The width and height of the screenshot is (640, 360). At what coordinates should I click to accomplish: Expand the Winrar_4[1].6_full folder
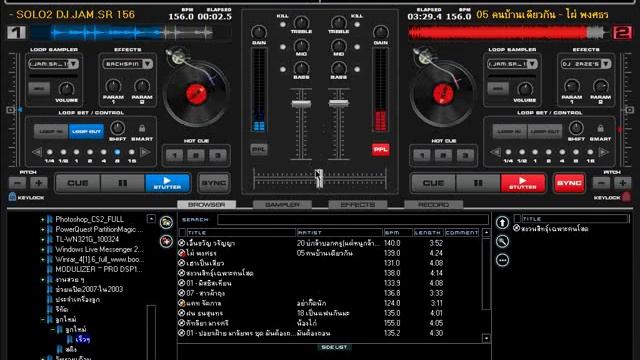[42, 260]
